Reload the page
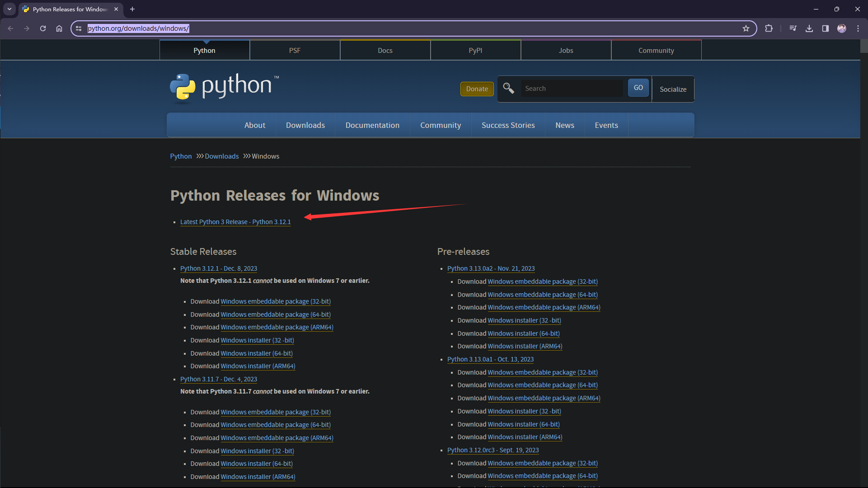The height and width of the screenshot is (488, 868). coord(43,28)
